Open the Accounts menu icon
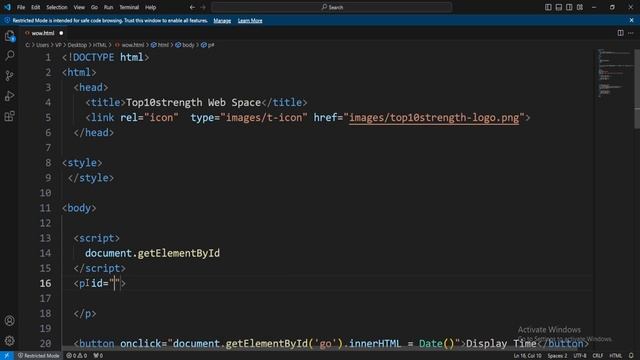The image size is (640, 360). pos(9,321)
